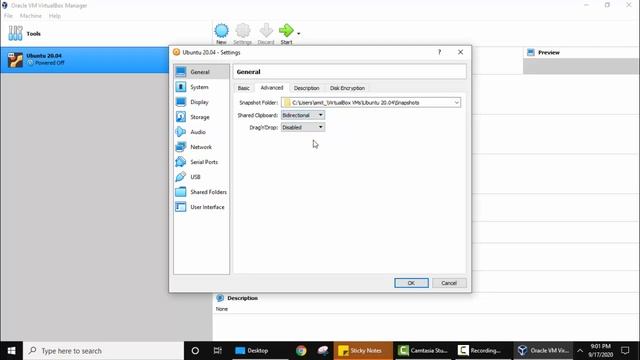Open Storage settings category

coord(201,117)
